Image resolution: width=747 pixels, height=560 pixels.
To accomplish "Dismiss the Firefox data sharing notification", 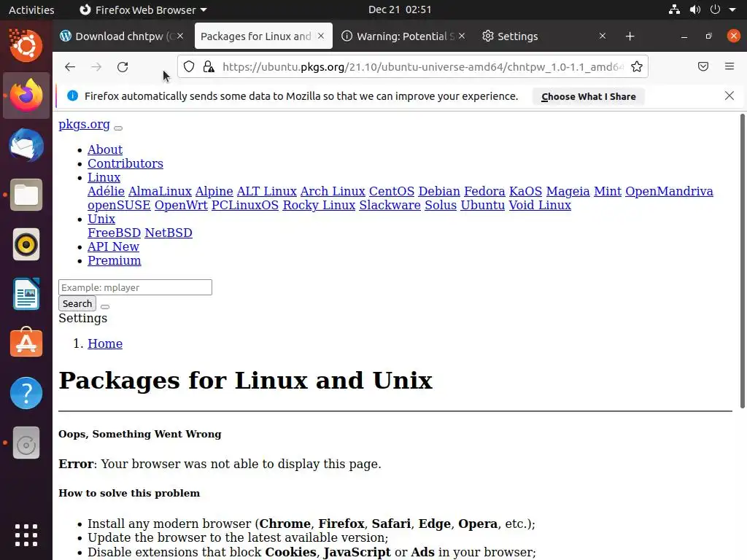I will tap(729, 96).
